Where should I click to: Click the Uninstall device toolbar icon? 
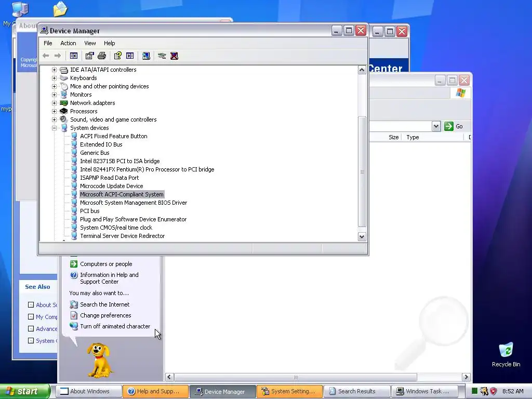pyautogui.click(x=174, y=56)
